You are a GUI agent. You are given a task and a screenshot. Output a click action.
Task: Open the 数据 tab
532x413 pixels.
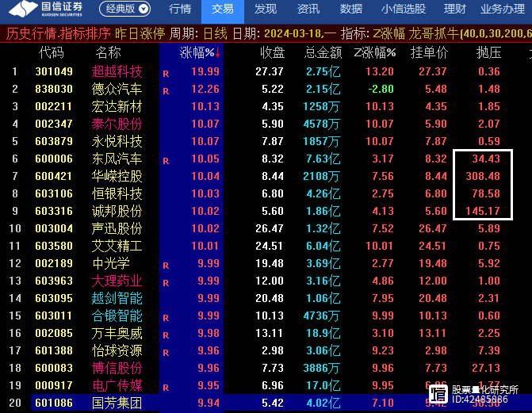click(x=350, y=10)
